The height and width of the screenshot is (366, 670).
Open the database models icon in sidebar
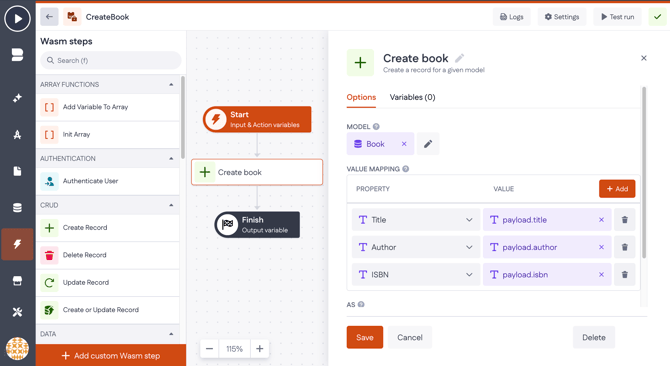(17, 208)
